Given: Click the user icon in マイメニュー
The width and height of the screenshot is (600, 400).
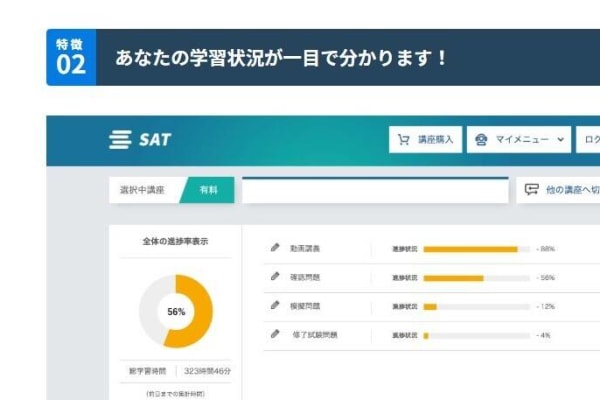Looking at the screenshot, I should pos(482,140).
